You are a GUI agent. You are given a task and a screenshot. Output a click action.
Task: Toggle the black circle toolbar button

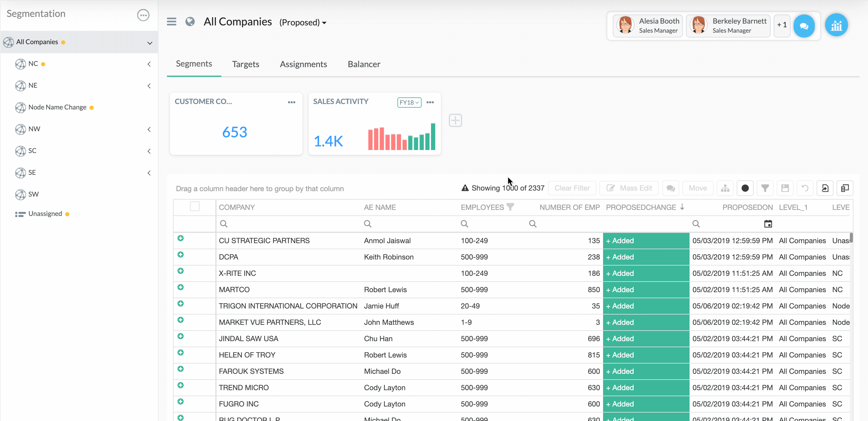coord(745,188)
